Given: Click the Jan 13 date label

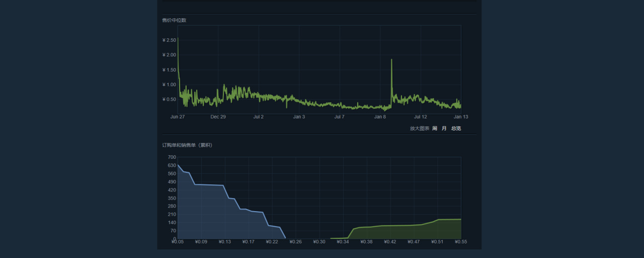Looking at the screenshot, I should pyautogui.click(x=461, y=116).
